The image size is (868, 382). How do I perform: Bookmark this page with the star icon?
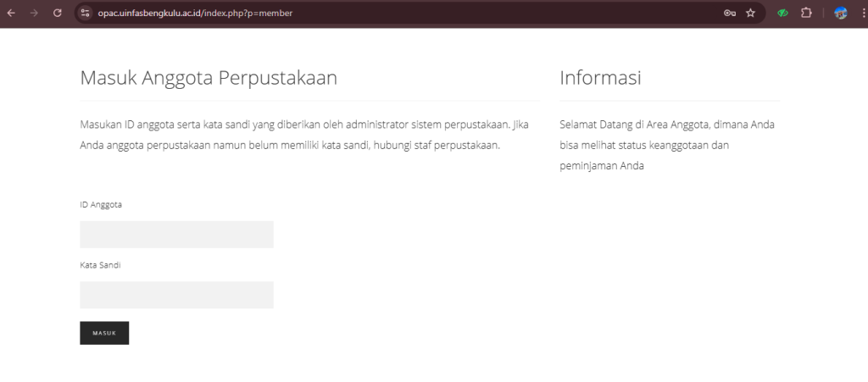tap(750, 13)
